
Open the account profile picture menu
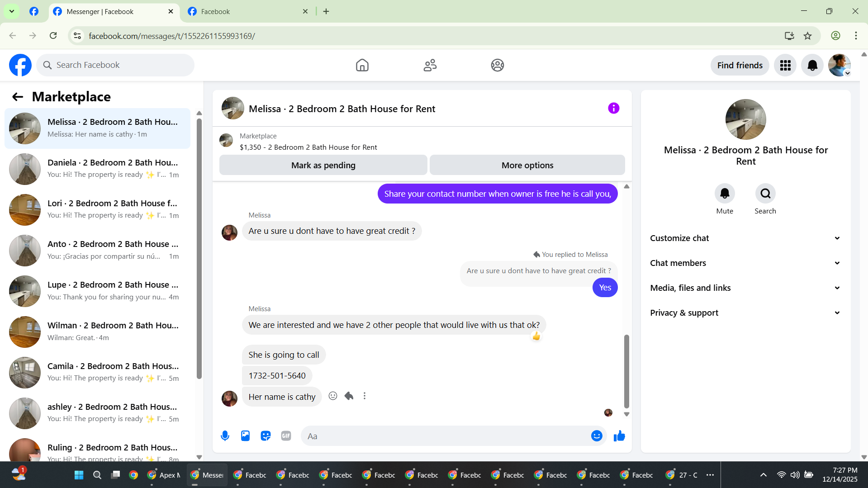pos(840,65)
